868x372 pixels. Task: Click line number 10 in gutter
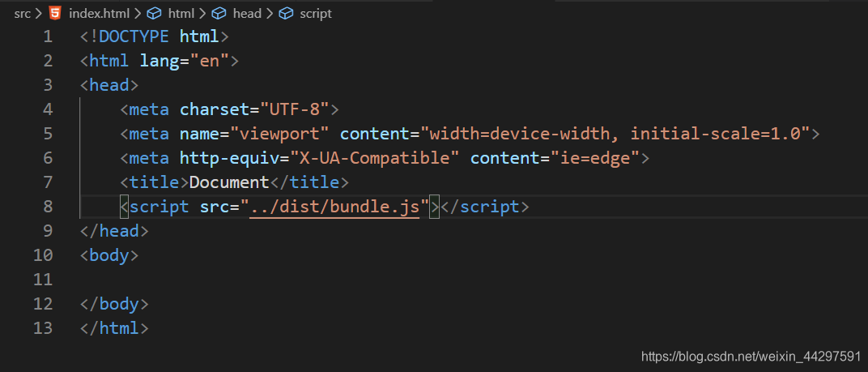43,255
